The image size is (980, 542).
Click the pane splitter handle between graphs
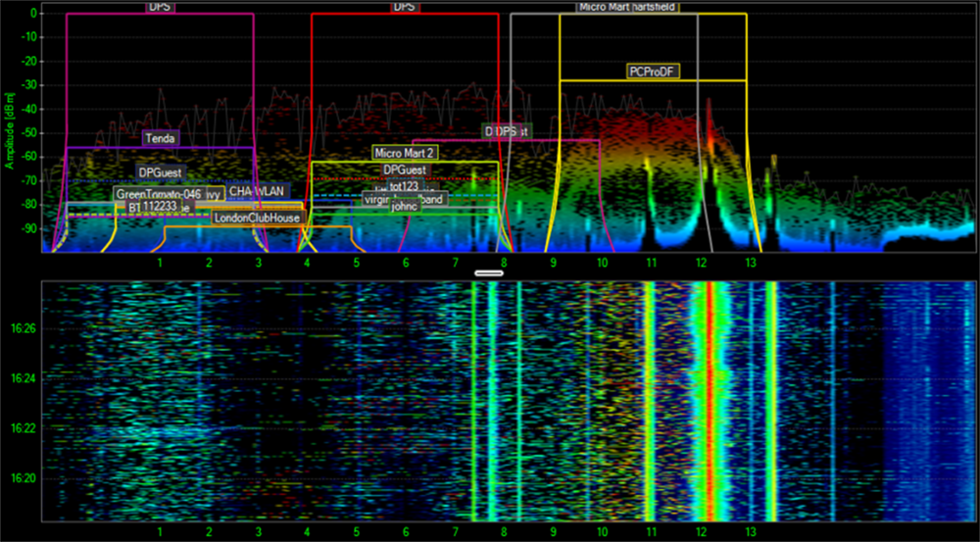coord(488,271)
